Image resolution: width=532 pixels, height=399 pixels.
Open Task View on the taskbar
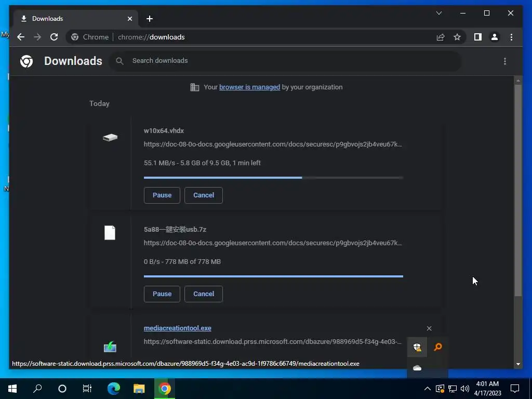pyautogui.click(x=87, y=389)
